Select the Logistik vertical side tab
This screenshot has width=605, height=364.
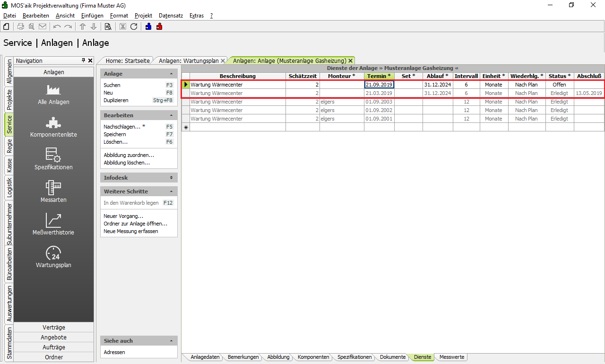[9, 188]
